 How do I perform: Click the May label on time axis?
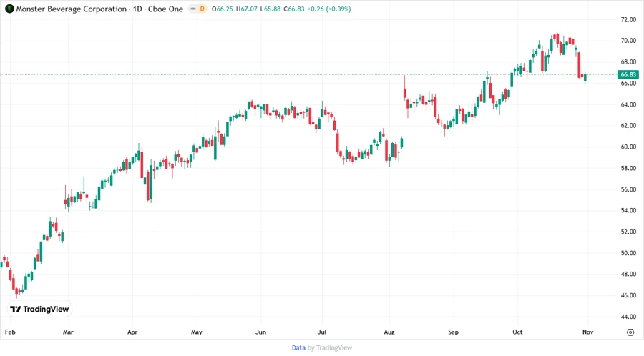tap(197, 332)
